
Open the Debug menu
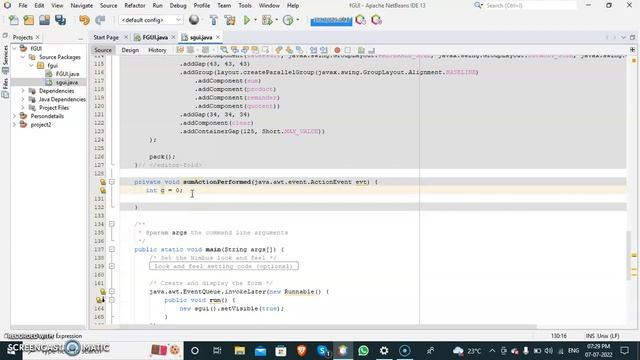click(x=178, y=6)
